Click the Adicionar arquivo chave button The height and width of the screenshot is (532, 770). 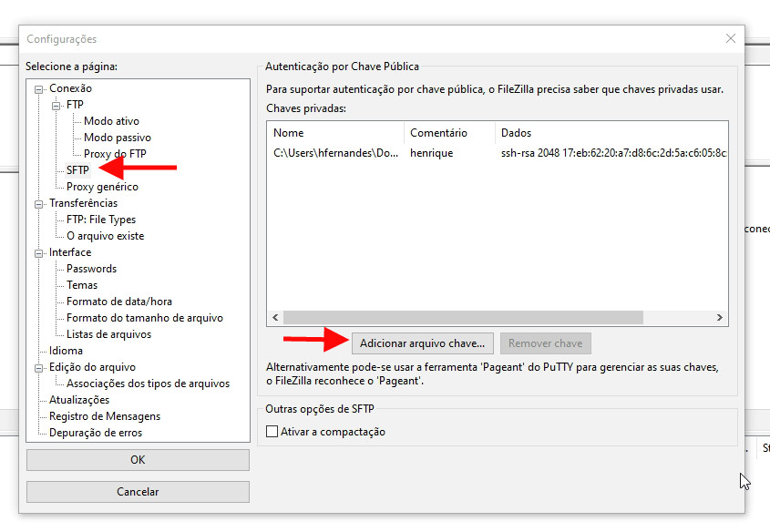pos(422,343)
